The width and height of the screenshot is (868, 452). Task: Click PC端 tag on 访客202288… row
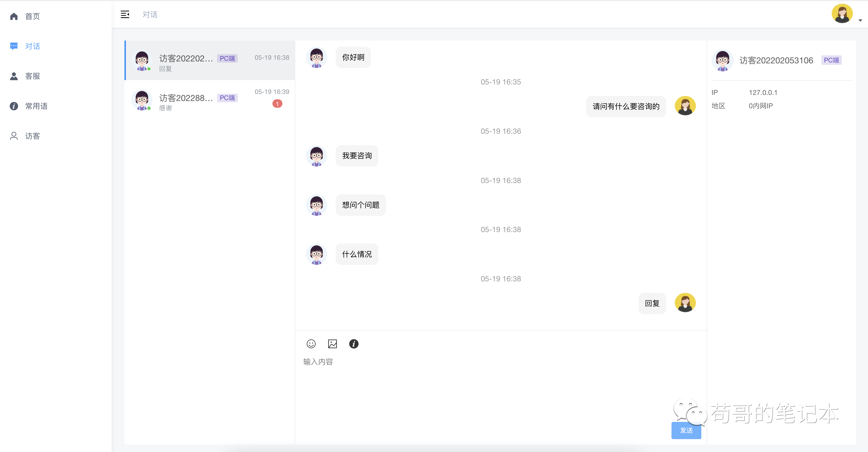point(227,98)
